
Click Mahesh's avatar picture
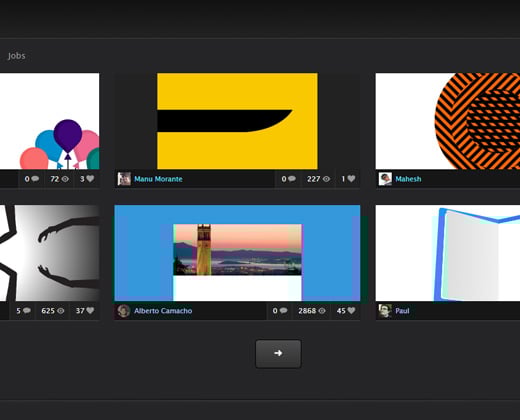click(x=385, y=179)
